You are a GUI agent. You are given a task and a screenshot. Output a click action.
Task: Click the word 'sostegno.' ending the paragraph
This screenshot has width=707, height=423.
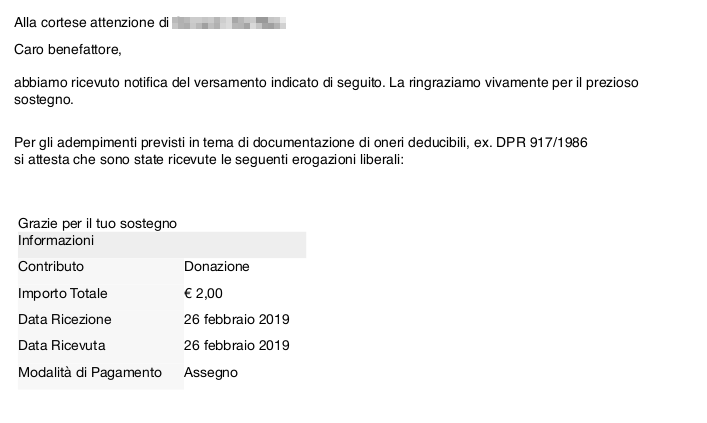(44, 100)
